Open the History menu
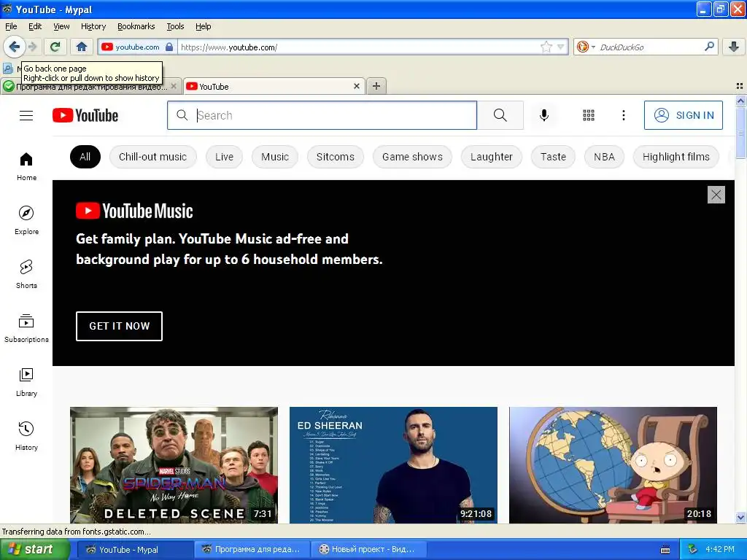Screen dimensions: 747x560 93,26
